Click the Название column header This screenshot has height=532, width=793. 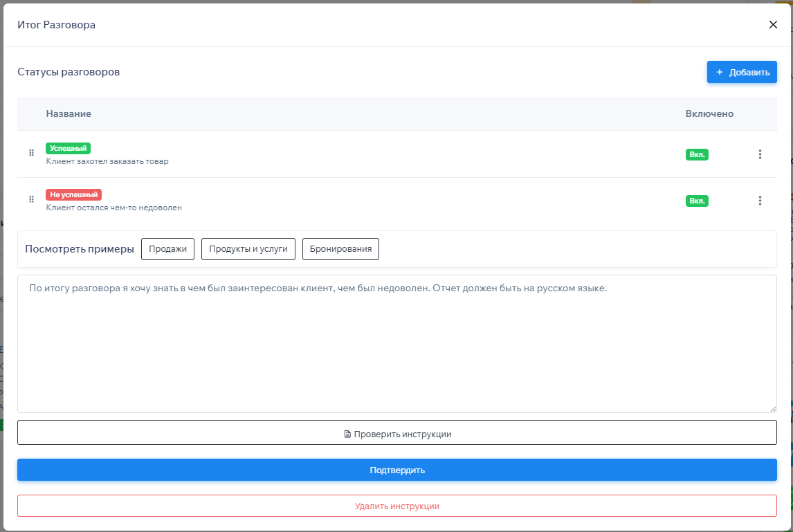(x=69, y=113)
